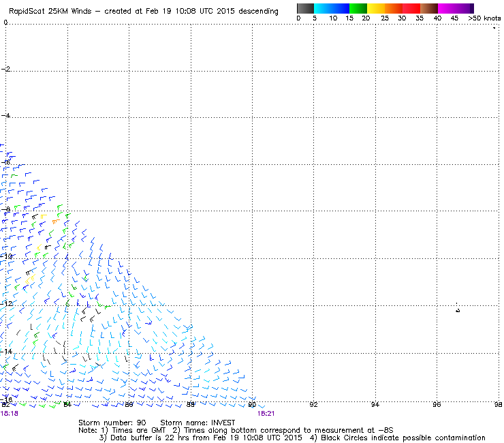Click the '25' legend scale label
The width and height of the screenshot is (504, 443).
click(x=385, y=18)
